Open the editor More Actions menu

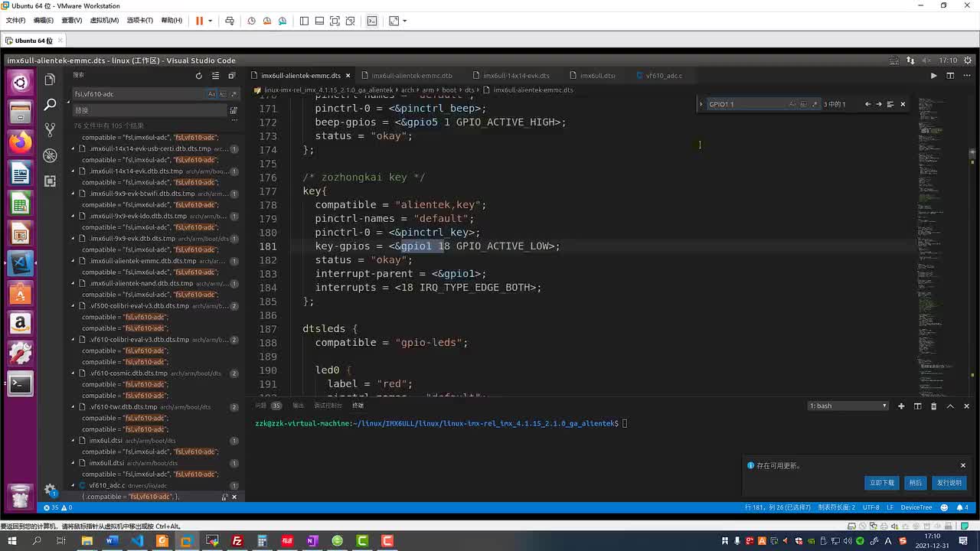[967, 76]
